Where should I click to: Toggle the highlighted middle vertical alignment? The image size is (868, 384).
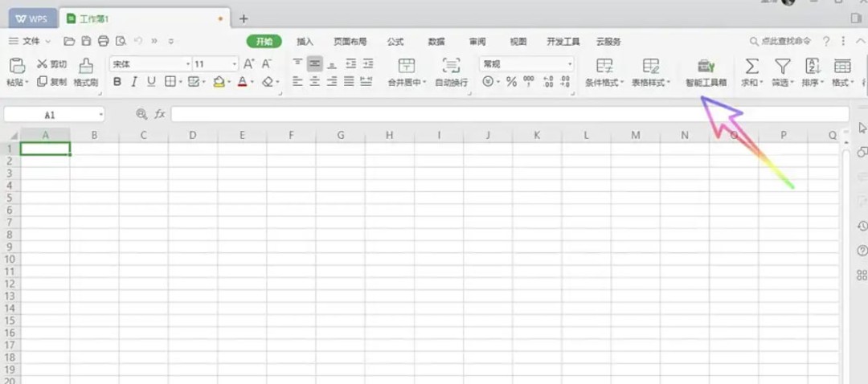315,64
